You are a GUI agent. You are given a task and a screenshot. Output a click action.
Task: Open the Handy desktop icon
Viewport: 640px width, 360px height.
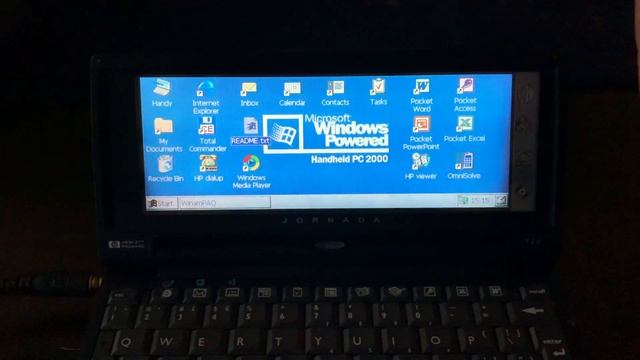pos(162,93)
